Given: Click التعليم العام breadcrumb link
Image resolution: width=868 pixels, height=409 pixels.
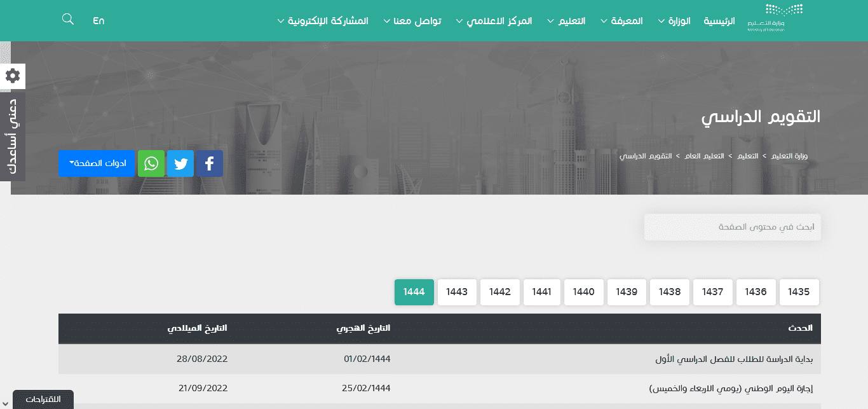Looking at the screenshot, I should 705,156.
